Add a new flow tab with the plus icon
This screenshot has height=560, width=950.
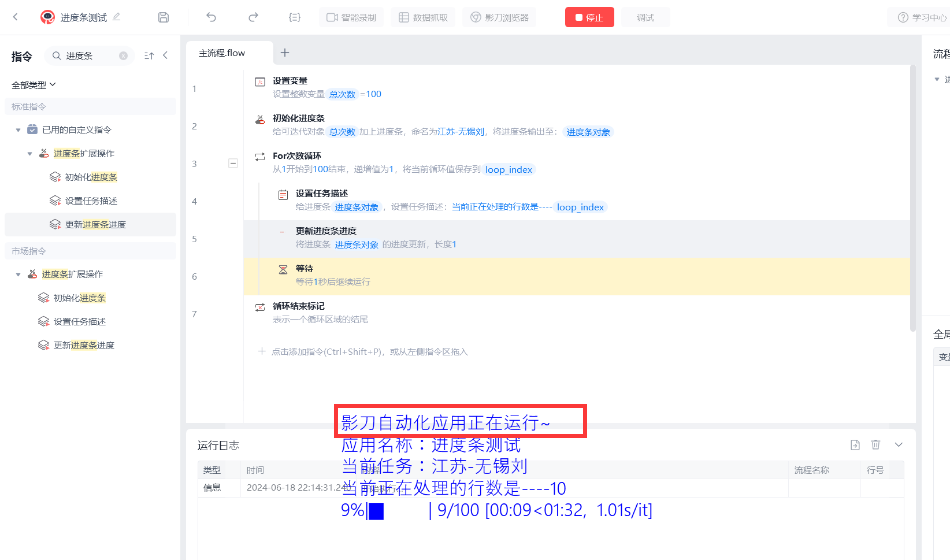coord(285,53)
